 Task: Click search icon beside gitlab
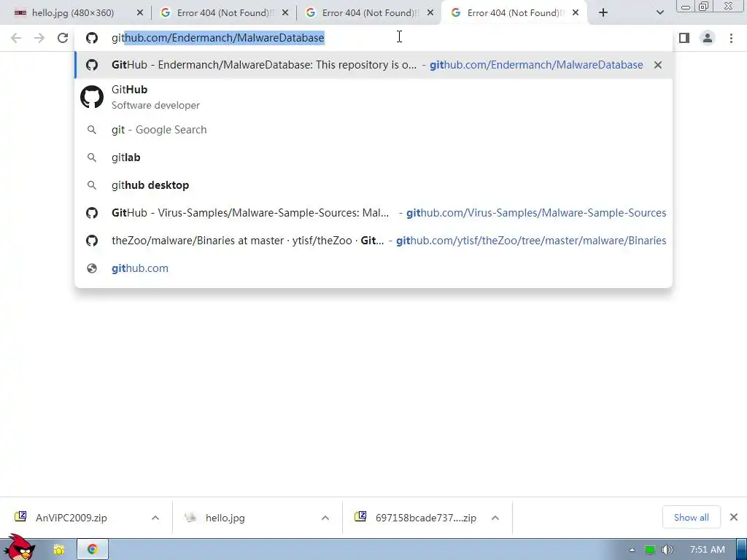pyautogui.click(x=91, y=157)
